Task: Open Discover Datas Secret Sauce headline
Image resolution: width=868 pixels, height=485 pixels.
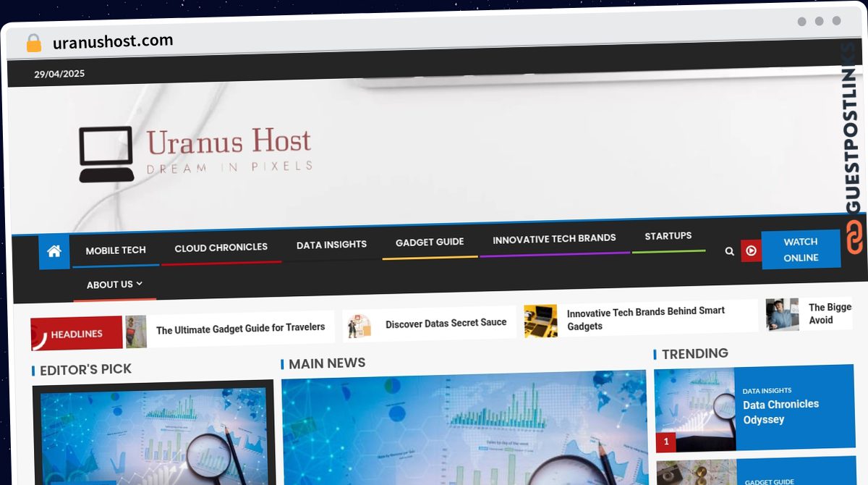Action: tap(446, 323)
